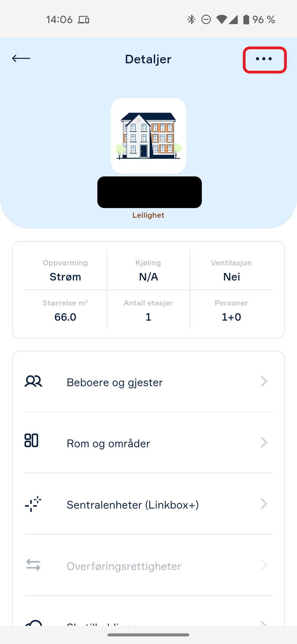Screen dimensions: 297x644
Task: Tap the transfer arrows icon
Action: [x=33, y=565]
